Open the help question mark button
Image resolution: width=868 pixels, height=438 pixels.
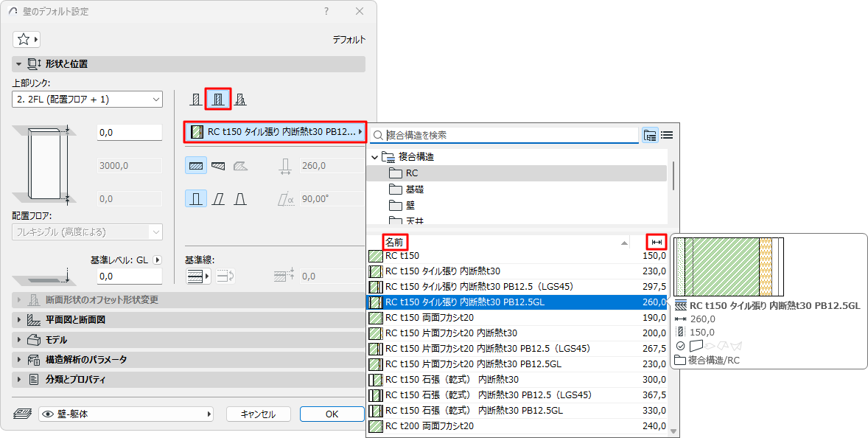pos(326,11)
